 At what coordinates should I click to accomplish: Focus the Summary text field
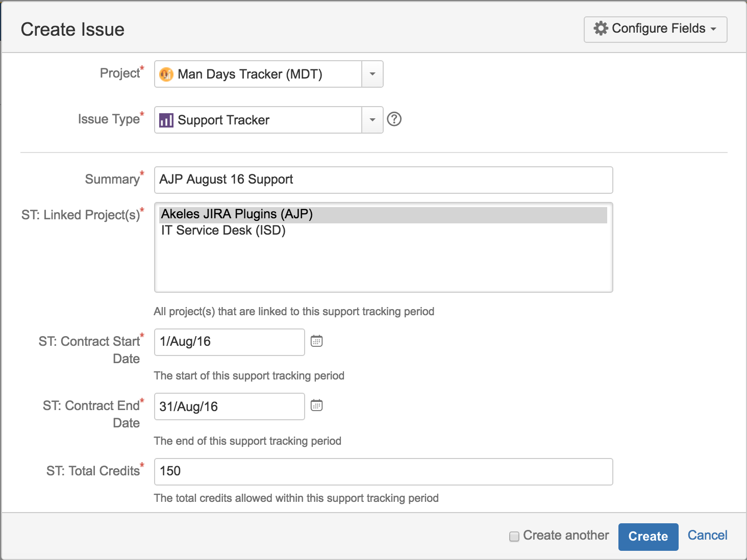(x=383, y=180)
